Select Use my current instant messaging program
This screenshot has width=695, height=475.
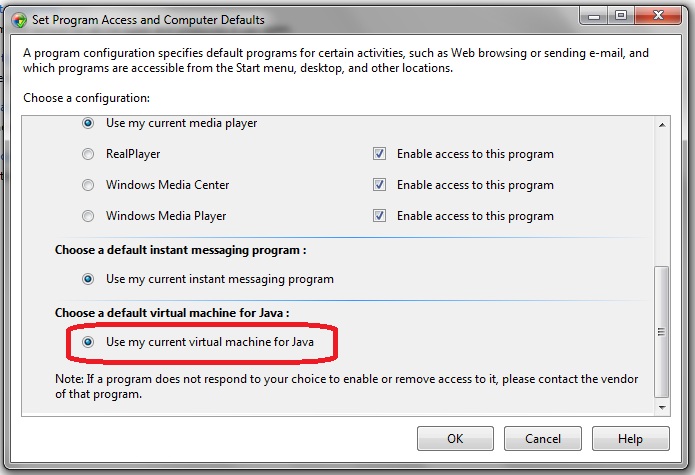tap(88, 279)
